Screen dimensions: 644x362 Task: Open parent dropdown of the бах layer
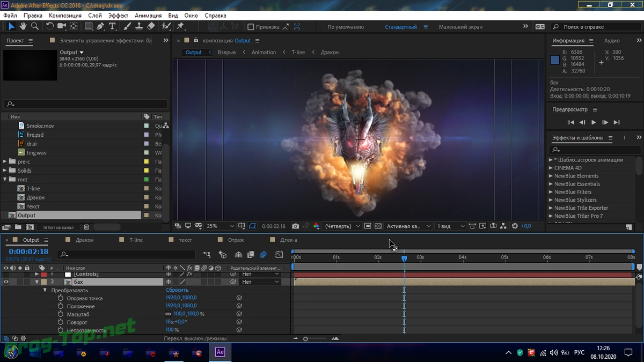[261, 282]
